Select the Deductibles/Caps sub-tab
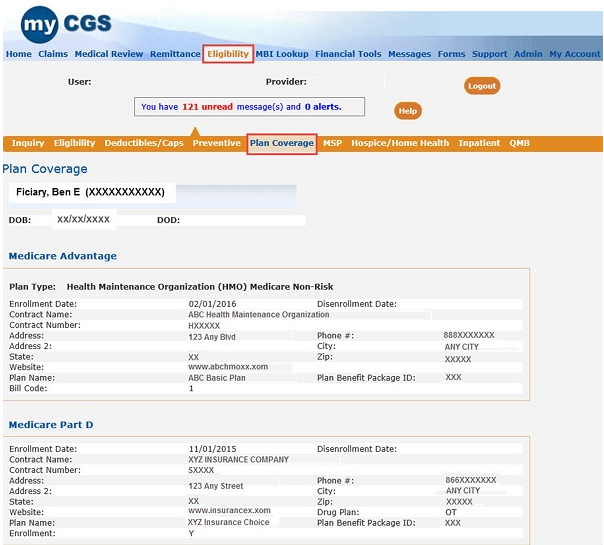Image resolution: width=604 pixels, height=545 pixels. [x=144, y=143]
